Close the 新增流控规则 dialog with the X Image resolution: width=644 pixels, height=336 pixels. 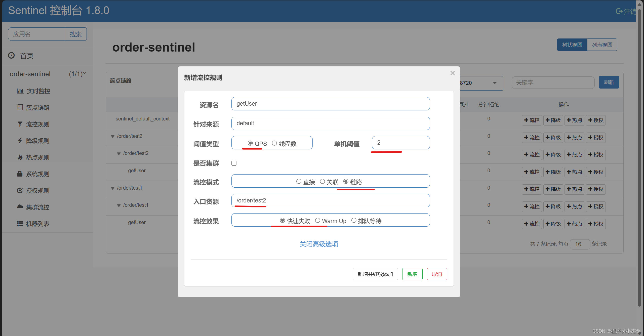(x=453, y=73)
